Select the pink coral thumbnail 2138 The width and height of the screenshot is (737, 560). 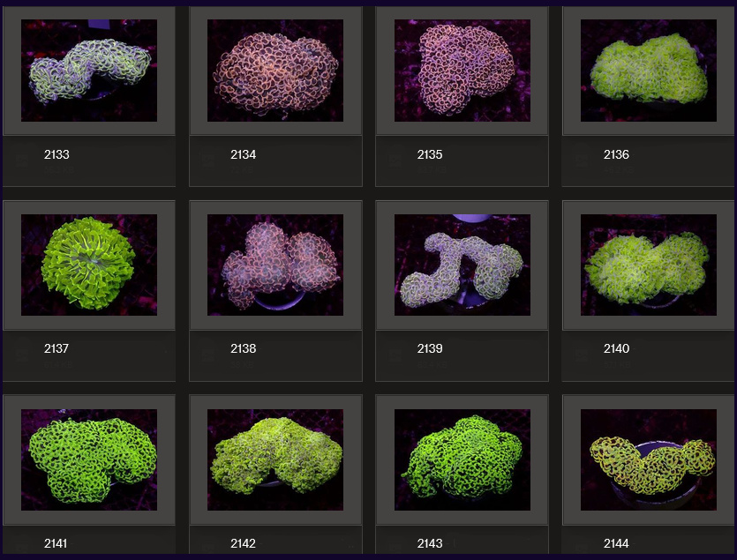coord(275,265)
